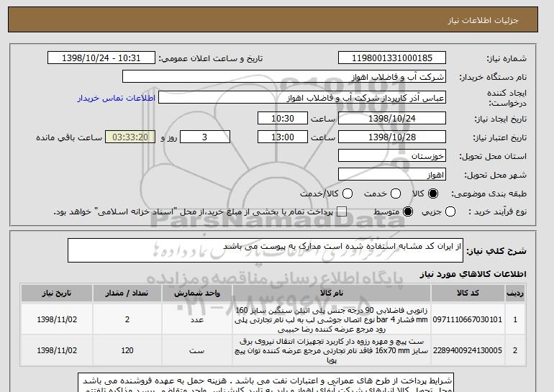The height and width of the screenshot is (392, 554).
Task: Select item code 2289400924130005
Action: tap(468, 350)
